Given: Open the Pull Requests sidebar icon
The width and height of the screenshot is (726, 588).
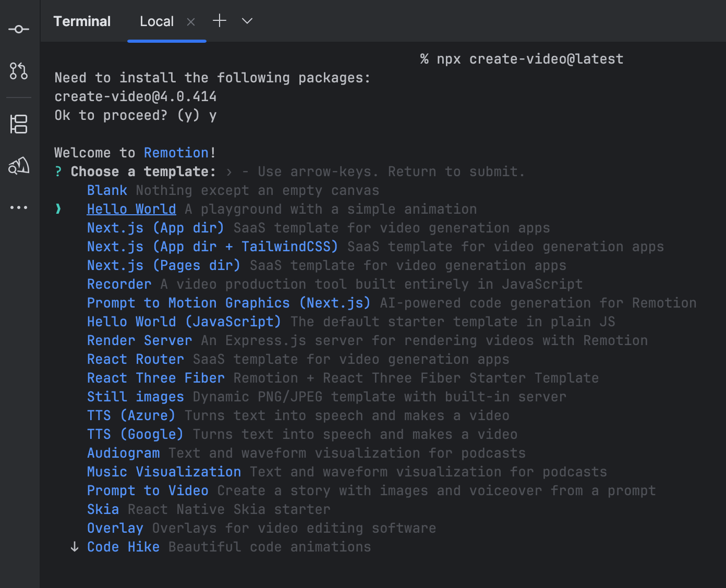Looking at the screenshot, I should (x=19, y=71).
